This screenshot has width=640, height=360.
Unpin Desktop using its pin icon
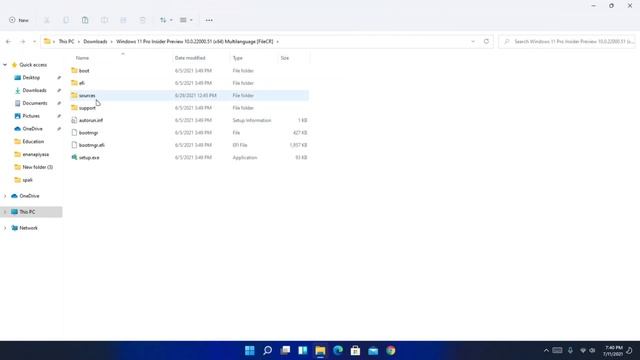point(59,78)
